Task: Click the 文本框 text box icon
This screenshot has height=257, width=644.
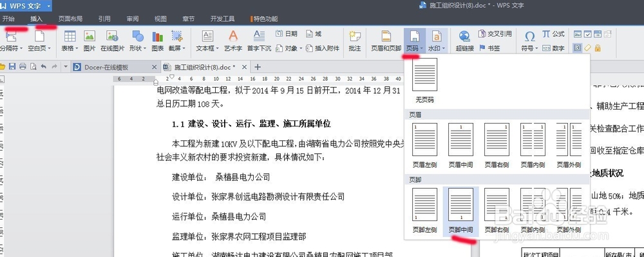Action: tap(208, 36)
